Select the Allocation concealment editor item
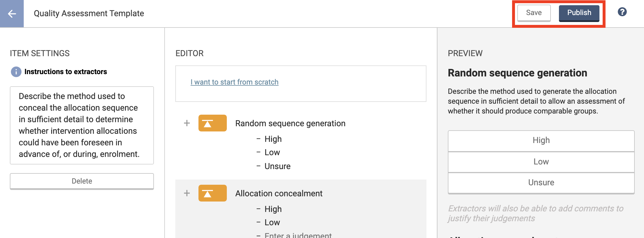Screen dimensions: 644x238 [279, 194]
